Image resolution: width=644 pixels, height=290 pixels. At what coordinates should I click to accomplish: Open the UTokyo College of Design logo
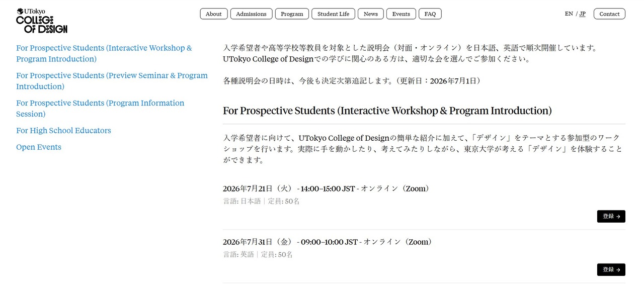pos(42,21)
